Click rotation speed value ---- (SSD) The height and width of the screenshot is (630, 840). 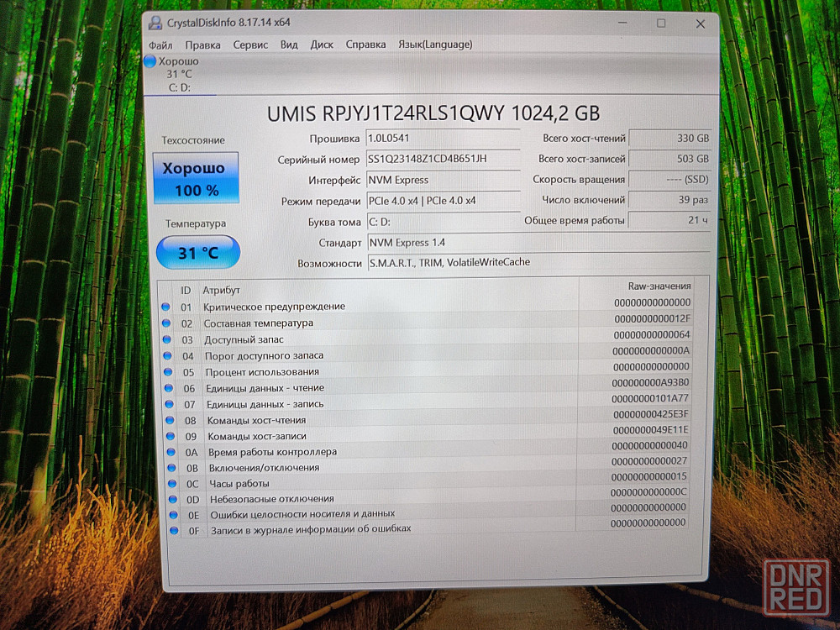pos(670,180)
